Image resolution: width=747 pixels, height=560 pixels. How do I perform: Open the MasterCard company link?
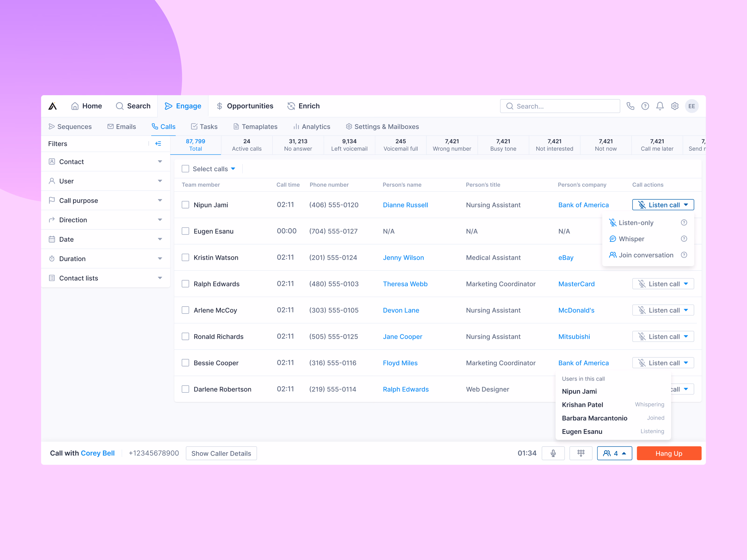tap(576, 284)
